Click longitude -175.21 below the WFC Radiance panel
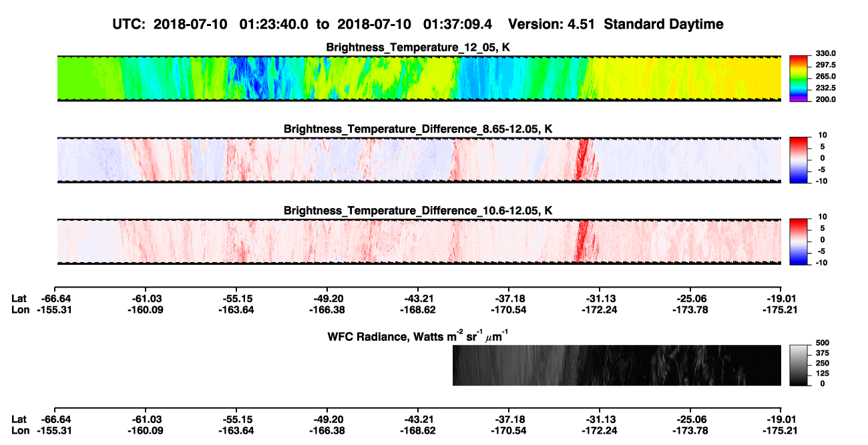868x445 pixels. (781, 430)
